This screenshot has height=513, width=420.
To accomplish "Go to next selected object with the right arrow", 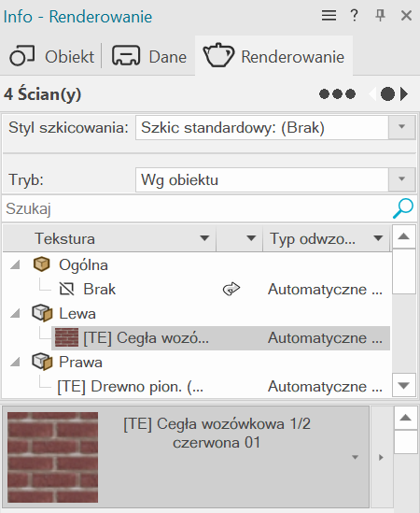I will (x=404, y=94).
